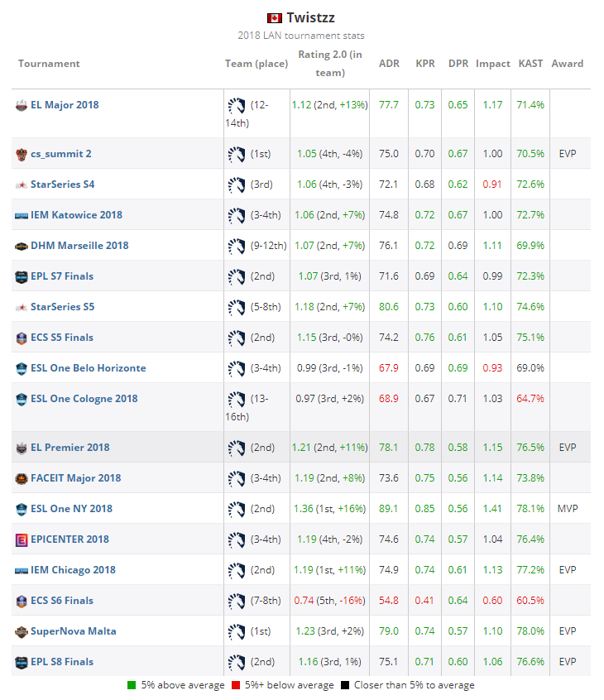
Task: Click the ADR column header
Action: pos(389,64)
